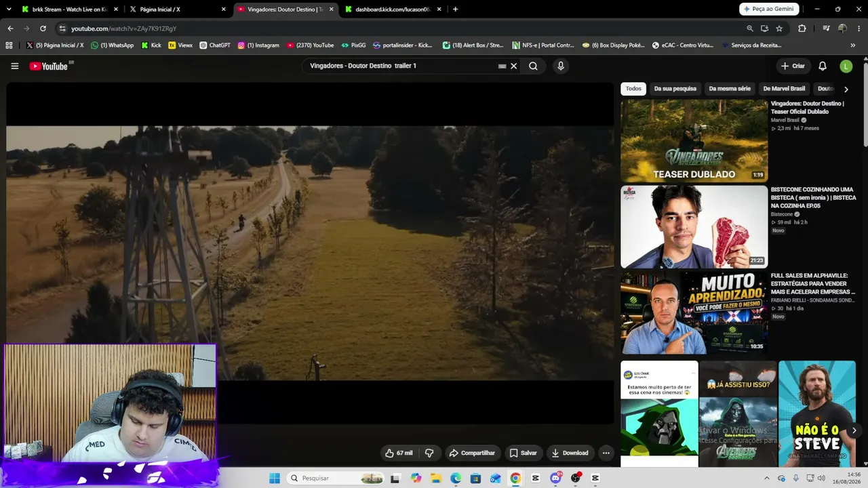The width and height of the screenshot is (868, 488).
Task: Expand the hidden system tray icons
Action: (x=767, y=478)
